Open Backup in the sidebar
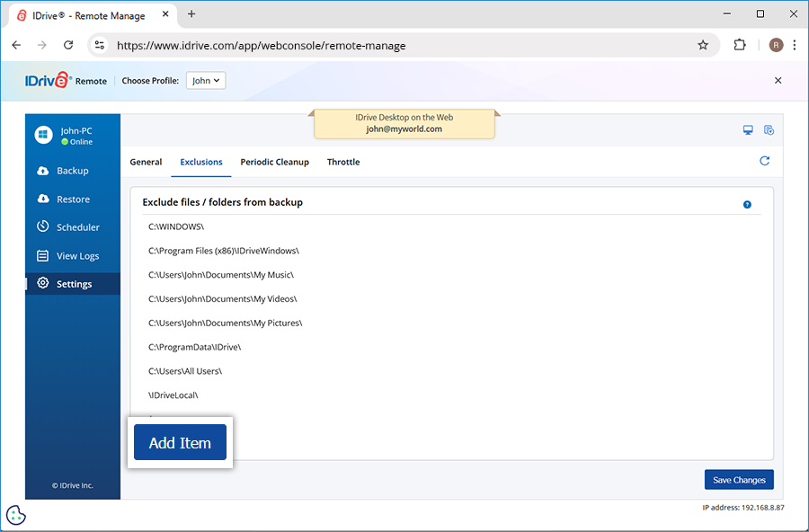This screenshot has height=532, width=809. [73, 171]
